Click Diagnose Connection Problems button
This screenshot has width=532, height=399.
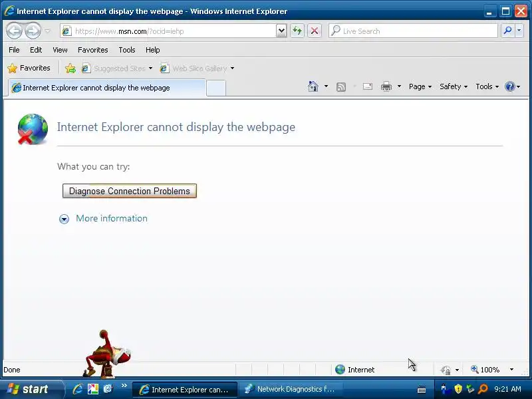point(130,191)
